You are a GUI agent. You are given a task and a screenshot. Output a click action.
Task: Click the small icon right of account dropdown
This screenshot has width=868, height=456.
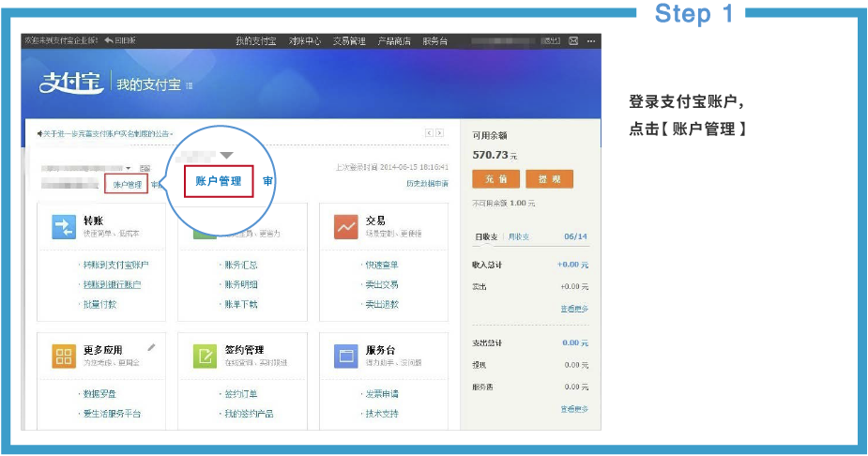[145, 168]
